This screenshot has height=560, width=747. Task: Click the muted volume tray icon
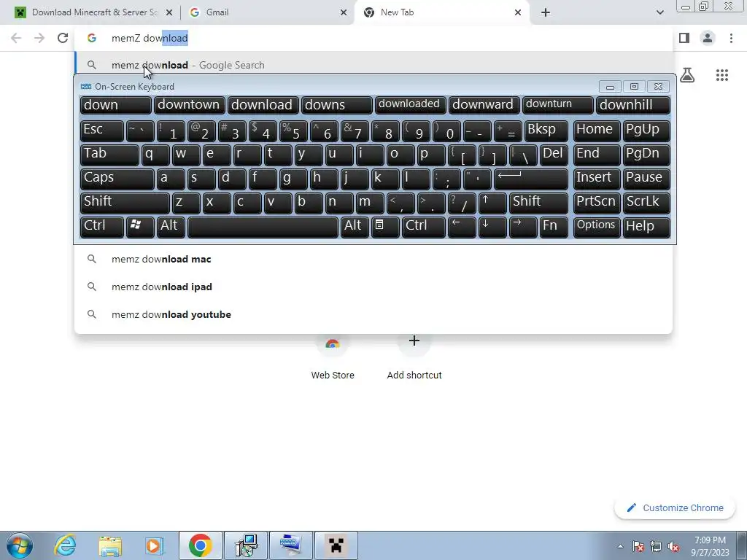[673, 547]
